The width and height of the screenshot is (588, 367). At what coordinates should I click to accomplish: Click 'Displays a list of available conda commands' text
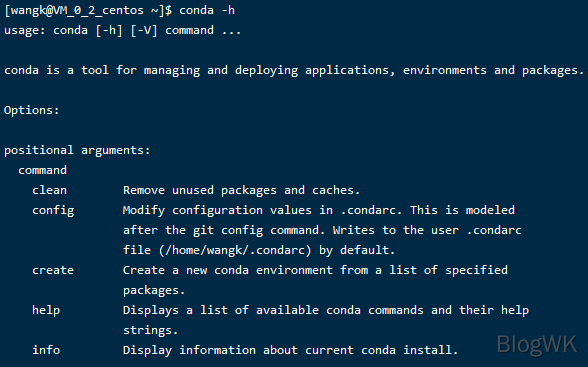273,310
